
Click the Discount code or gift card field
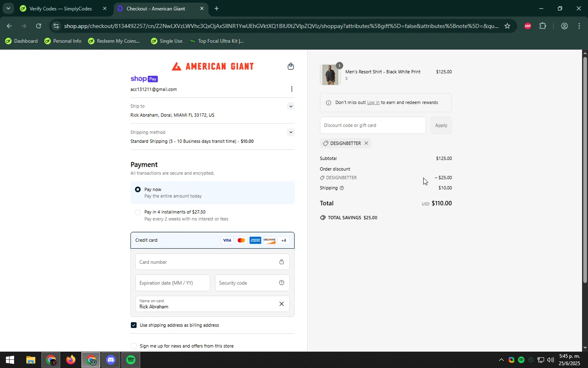[x=373, y=125]
